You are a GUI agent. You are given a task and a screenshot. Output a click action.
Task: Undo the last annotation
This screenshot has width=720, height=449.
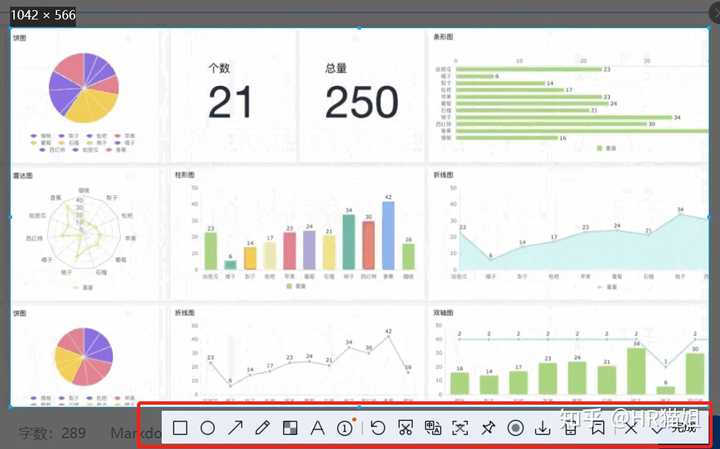tap(377, 428)
